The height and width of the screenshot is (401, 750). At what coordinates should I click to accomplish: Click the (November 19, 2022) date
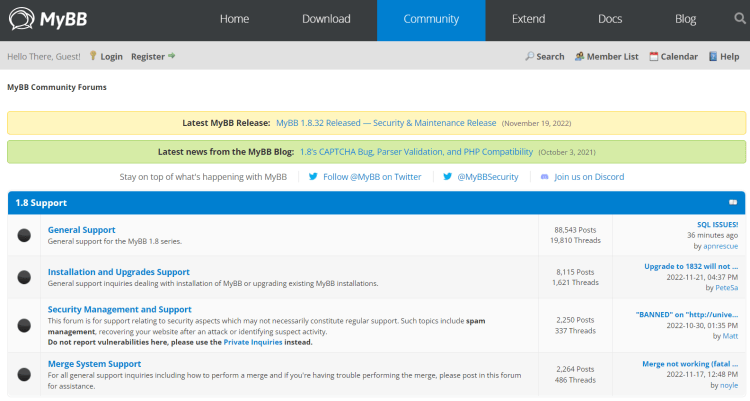pyautogui.click(x=536, y=123)
